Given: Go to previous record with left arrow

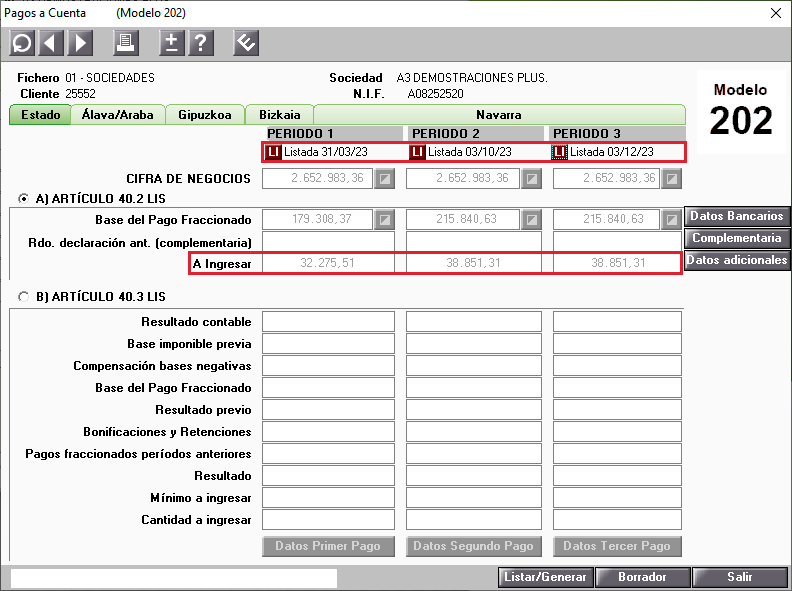Looking at the screenshot, I should coord(51,43).
